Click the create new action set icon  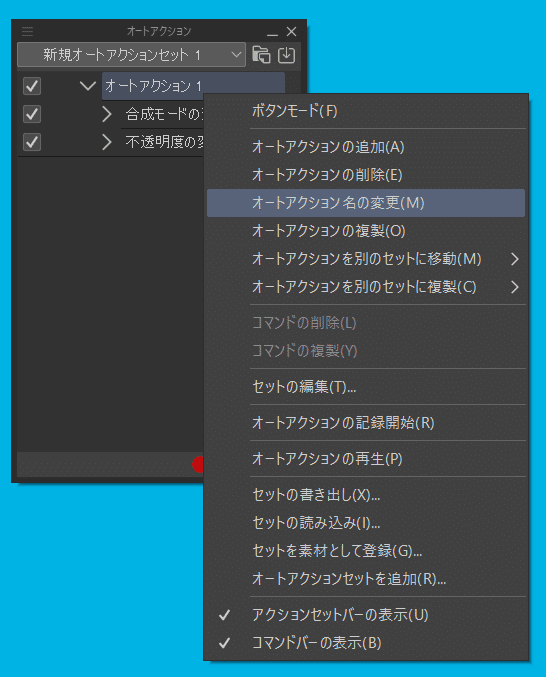click(x=261, y=55)
